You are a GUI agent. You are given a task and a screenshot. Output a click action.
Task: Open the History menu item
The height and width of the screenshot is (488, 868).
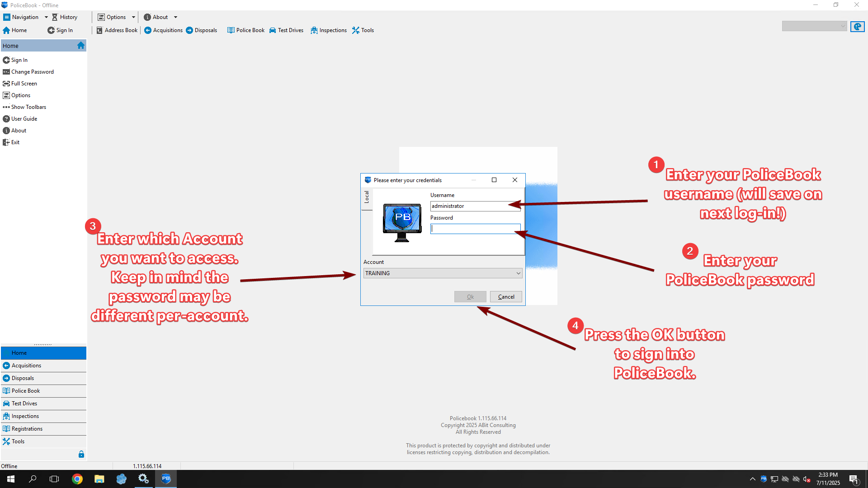click(x=65, y=17)
